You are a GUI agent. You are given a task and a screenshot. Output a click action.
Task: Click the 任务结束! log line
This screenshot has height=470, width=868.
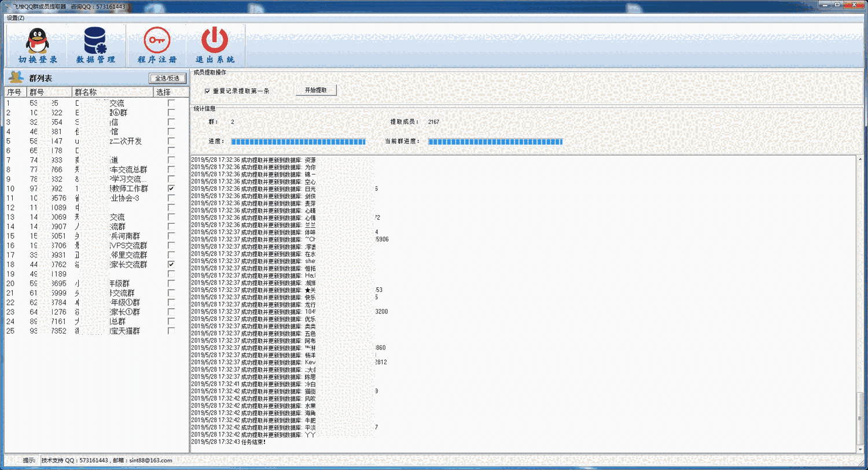coord(229,442)
